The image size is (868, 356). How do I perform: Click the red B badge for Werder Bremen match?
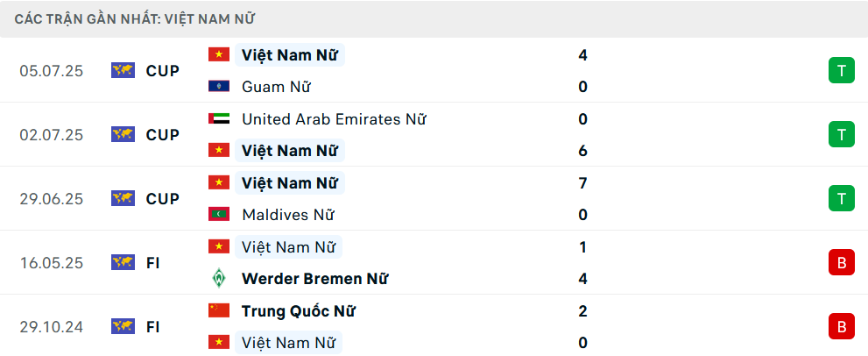(x=842, y=262)
